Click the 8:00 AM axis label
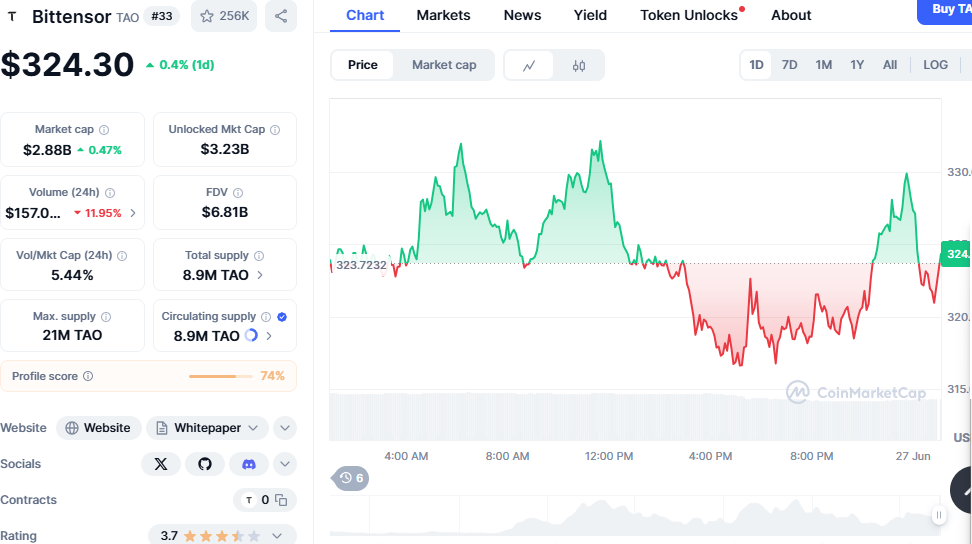The width and height of the screenshot is (972, 544). click(x=507, y=456)
